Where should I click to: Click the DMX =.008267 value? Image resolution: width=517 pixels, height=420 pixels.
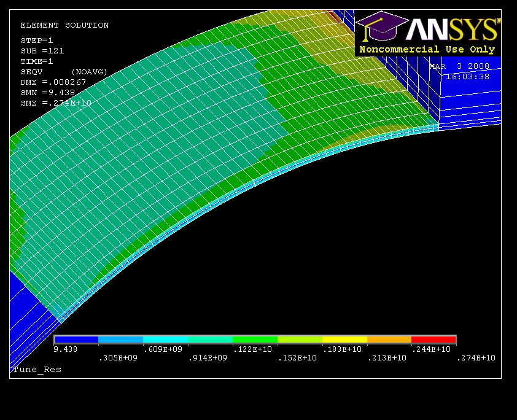point(53,82)
